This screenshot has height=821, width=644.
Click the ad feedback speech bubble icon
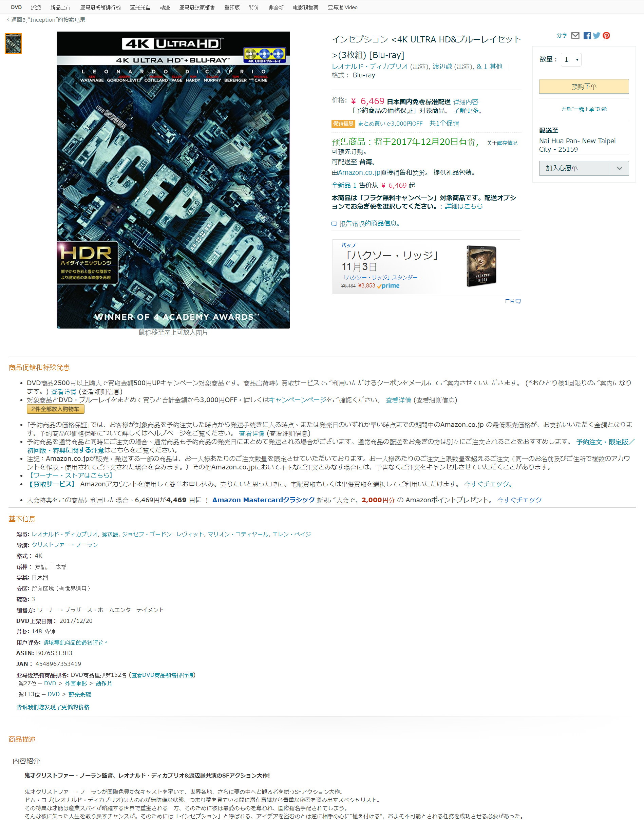coord(518,301)
